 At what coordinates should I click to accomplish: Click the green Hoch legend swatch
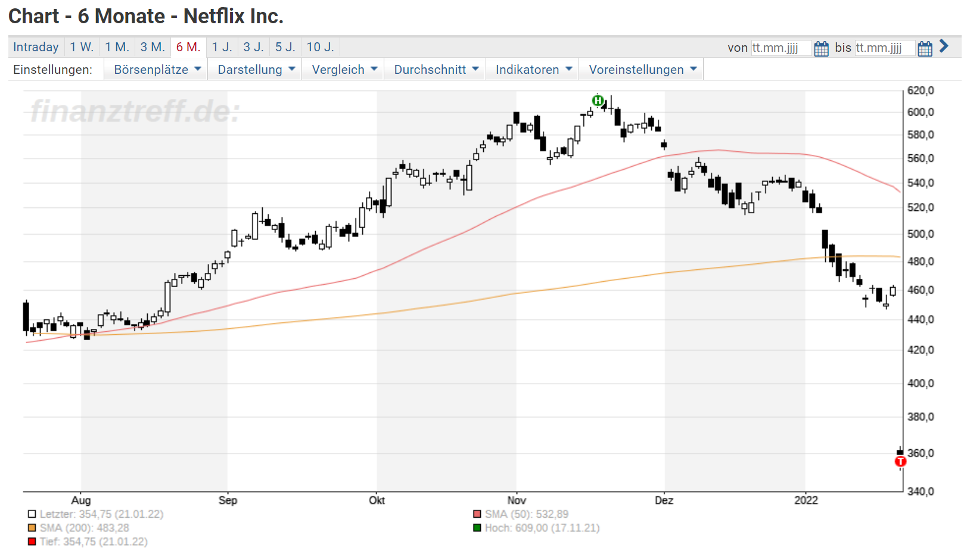477,528
